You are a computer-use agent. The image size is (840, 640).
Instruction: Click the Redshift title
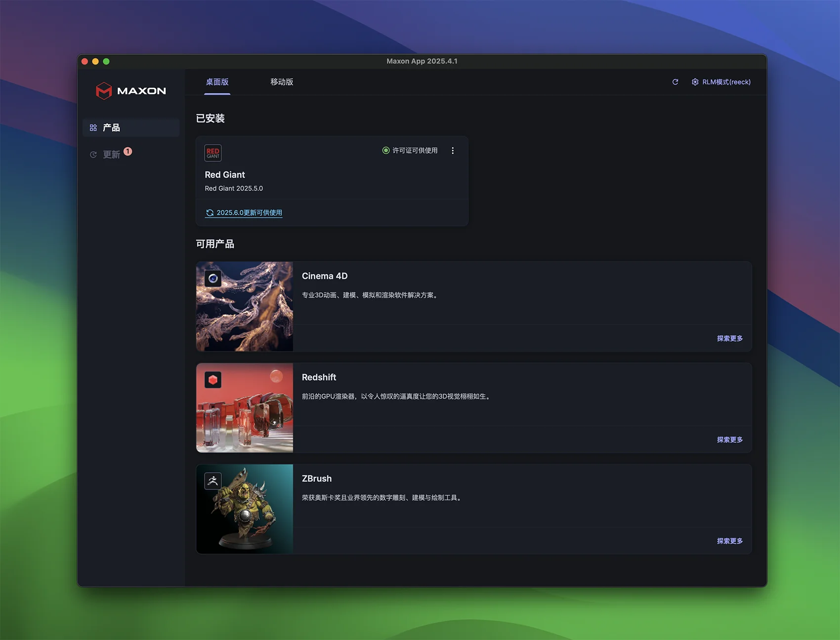pyautogui.click(x=319, y=377)
